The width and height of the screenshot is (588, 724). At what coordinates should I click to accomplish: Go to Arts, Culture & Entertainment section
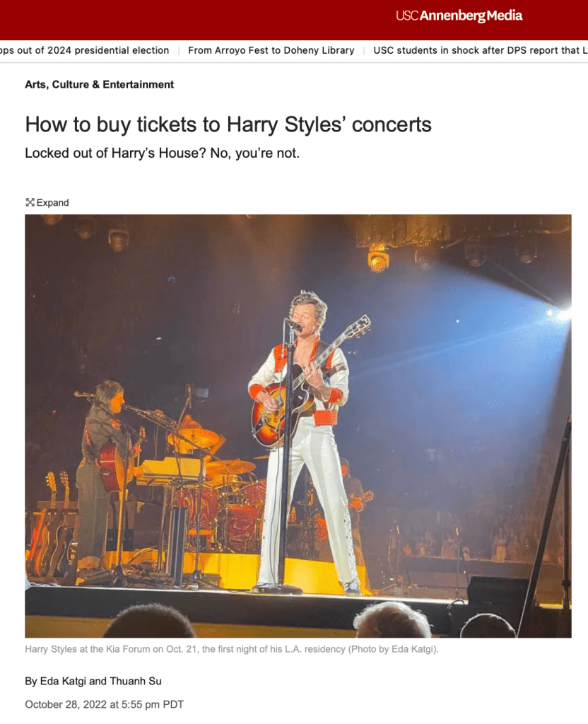tap(99, 85)
